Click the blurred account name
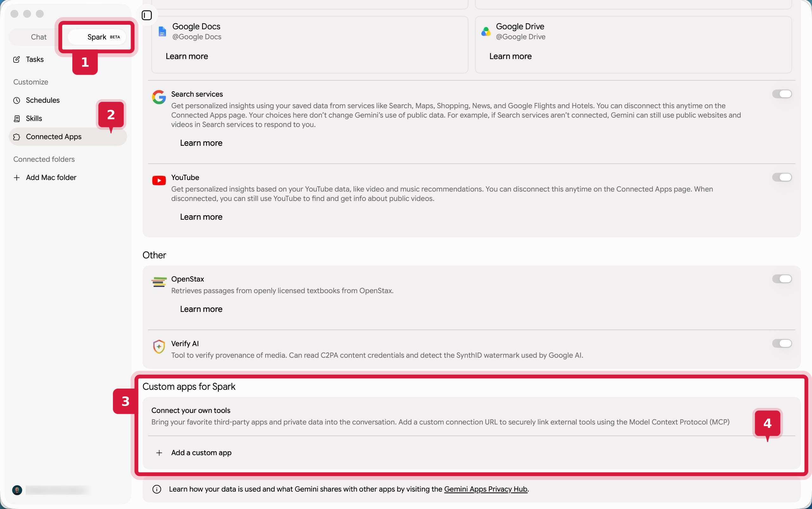 point(57,490)
